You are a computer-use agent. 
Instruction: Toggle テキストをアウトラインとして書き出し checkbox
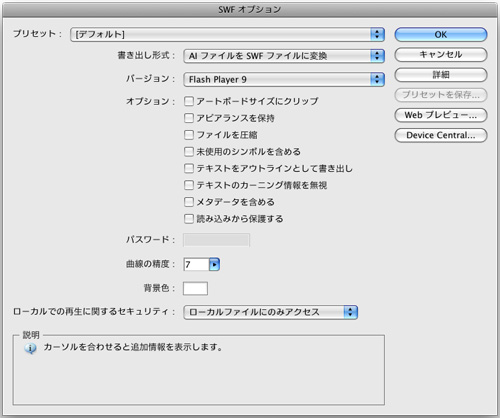(189, 168)
